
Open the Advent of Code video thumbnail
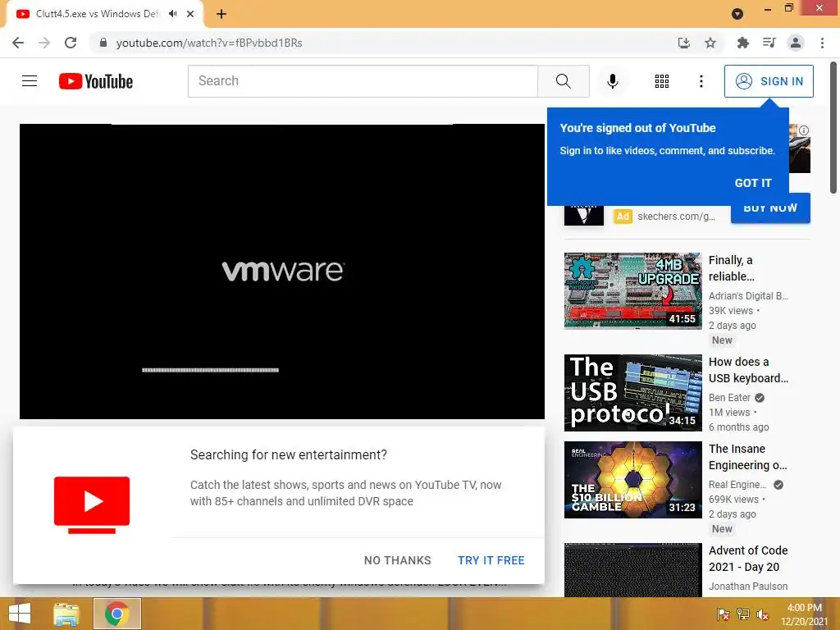click(x=632, y=570)
